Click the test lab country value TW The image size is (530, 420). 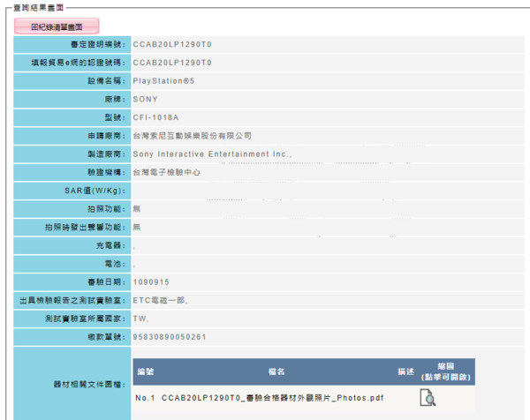pos(140,319)
